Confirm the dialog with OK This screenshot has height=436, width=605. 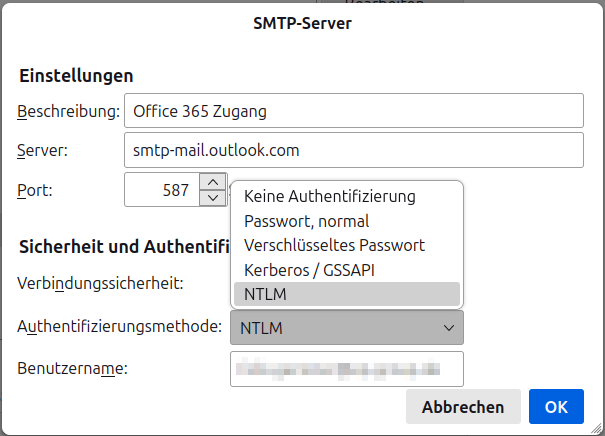[556, 407]
